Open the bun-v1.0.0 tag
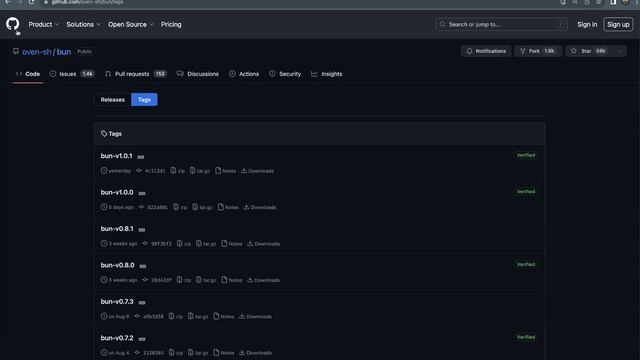 pyautogui.click(x=117, y=192)
